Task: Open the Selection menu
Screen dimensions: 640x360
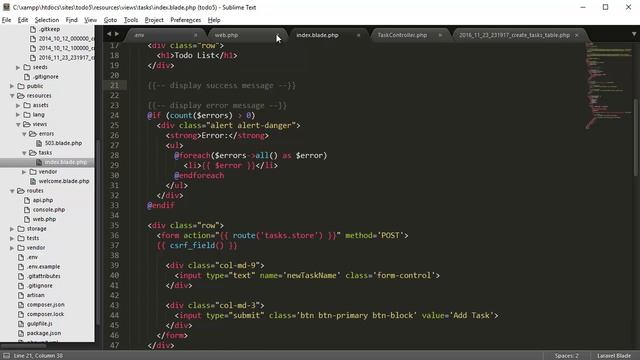Action: (x=47, y=20)
